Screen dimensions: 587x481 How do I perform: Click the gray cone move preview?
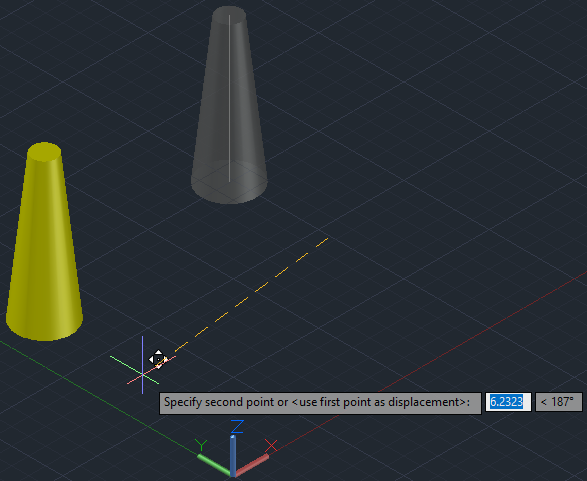(229, 105)
